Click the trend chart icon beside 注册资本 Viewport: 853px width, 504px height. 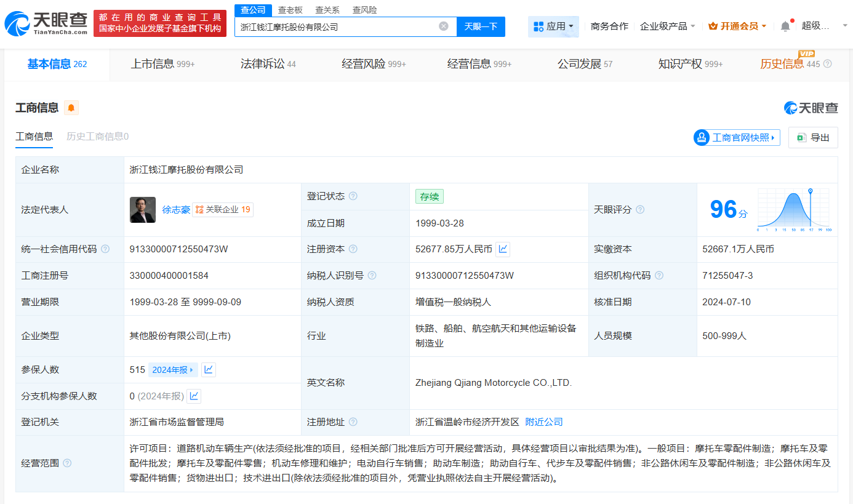click(x=502, y=249)
